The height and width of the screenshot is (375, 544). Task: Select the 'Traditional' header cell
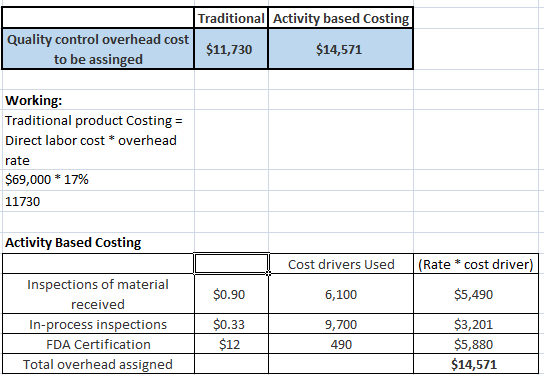(x=231, y=18)
